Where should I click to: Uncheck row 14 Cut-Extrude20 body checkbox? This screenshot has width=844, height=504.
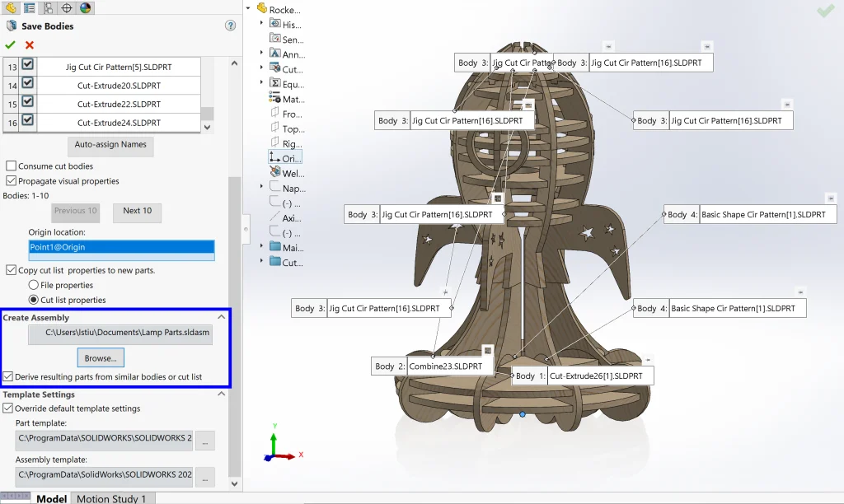[28, 85]
